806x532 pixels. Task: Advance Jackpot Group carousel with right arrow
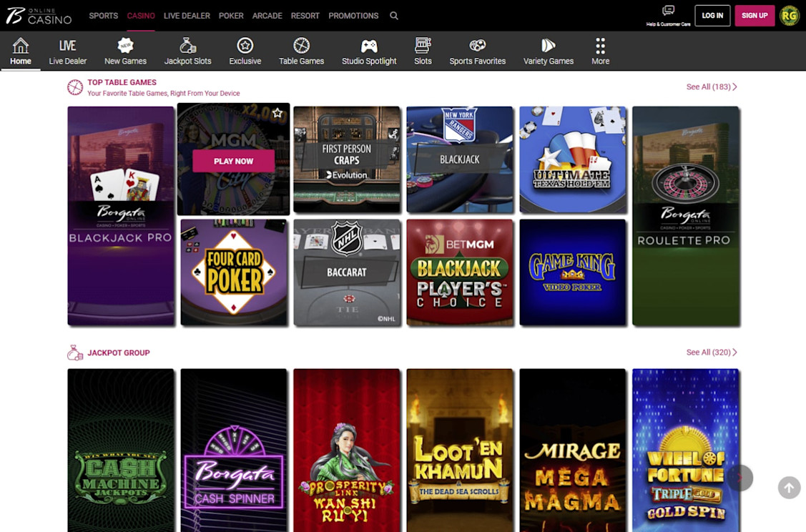tap(740, 478)
